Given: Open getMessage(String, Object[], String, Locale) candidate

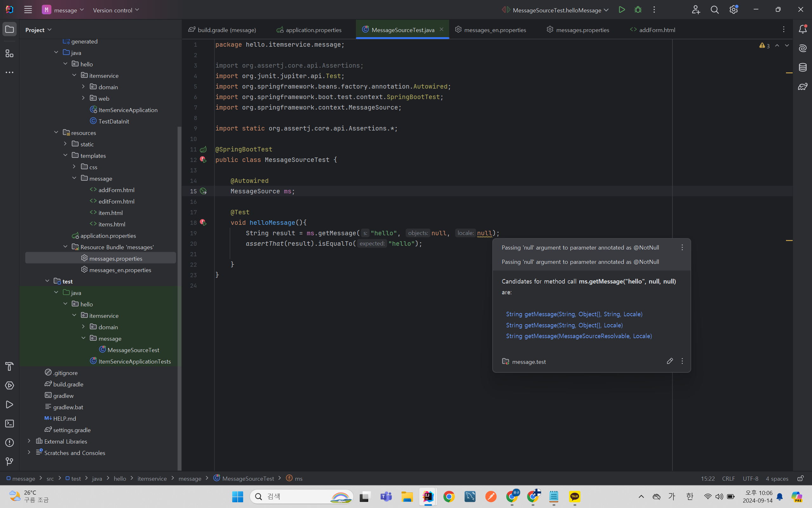Looking at the screenshot, I should [574, 314].
